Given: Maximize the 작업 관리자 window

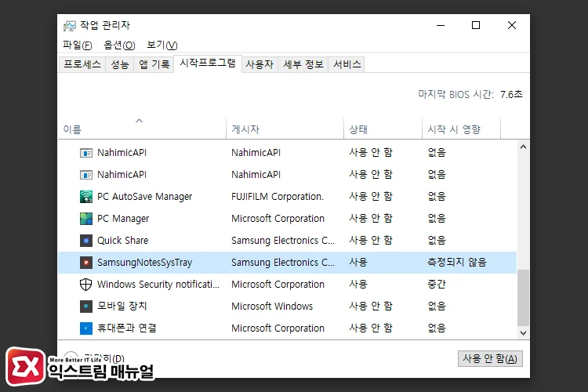Looking at the screenshot, I should [476, 26].
